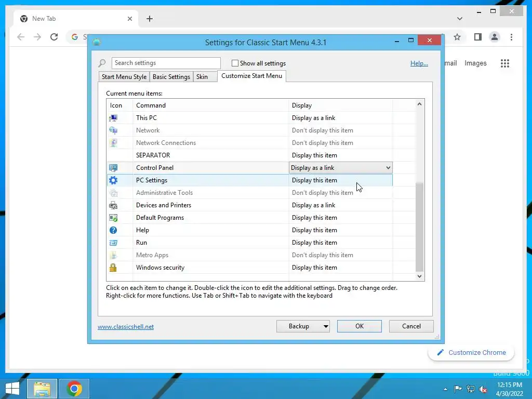Show hidden tray icons arrow
532x399 pixels.
(x=445, y=389)
